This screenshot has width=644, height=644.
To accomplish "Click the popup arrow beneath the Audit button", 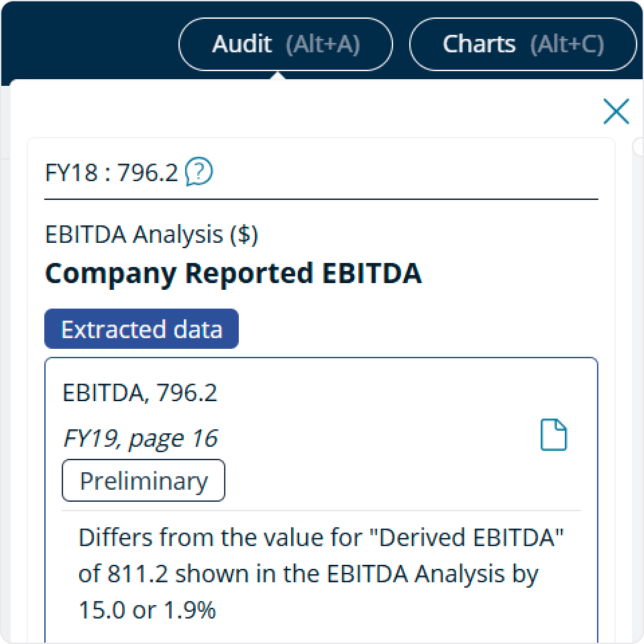I will tap(278, 76).
